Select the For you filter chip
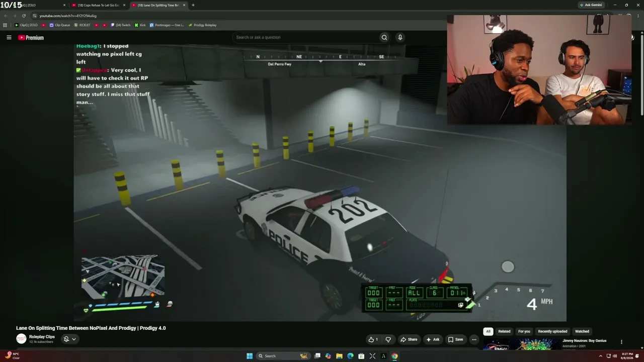Image resolution: width=644 pixels, height=362 pixels. pyautogui.click(x=524, y=331)
